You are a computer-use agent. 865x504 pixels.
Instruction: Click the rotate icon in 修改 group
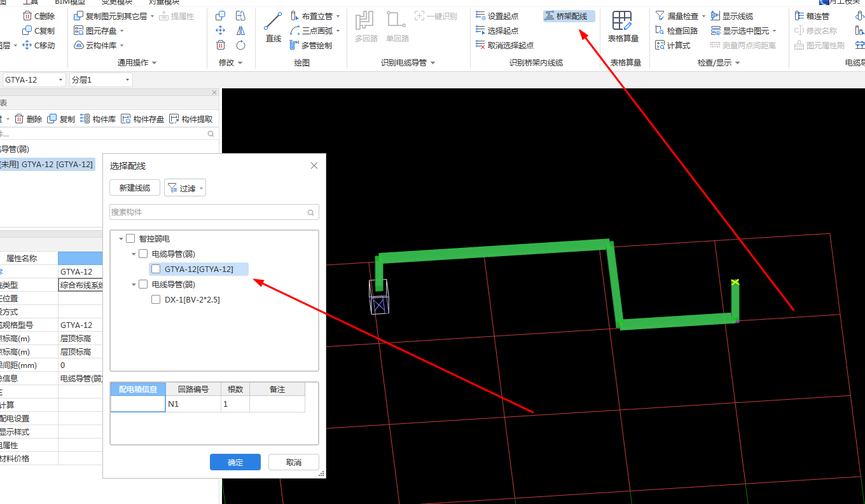[240, 45]
